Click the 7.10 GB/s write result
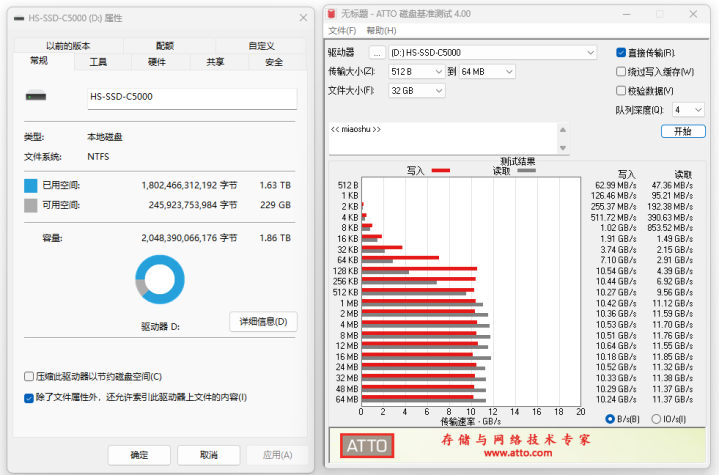This screenshot has height=475, width=719. (x=618, y=260)
